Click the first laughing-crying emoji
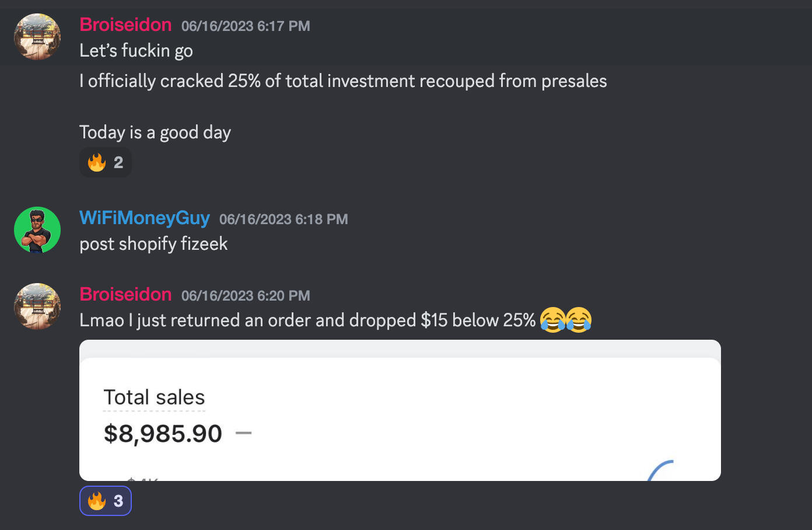Screen dimensions: 812x530 pos(552,320)
